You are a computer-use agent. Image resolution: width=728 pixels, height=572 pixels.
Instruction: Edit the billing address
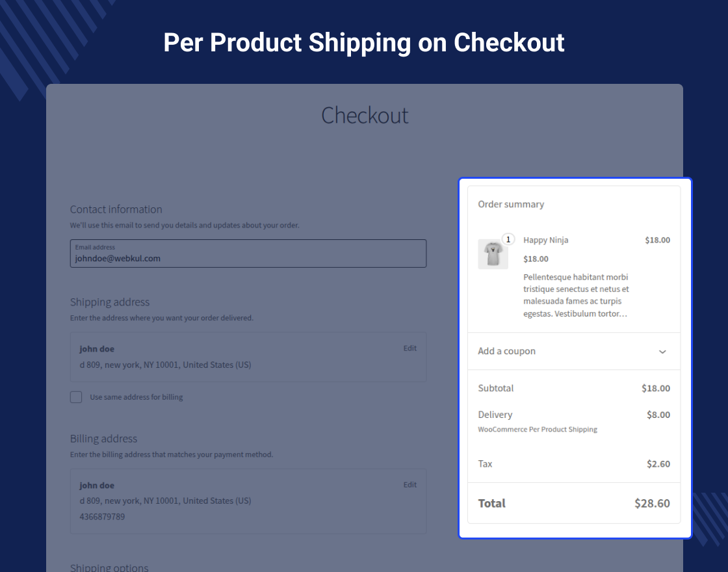[x=409, y=485]
